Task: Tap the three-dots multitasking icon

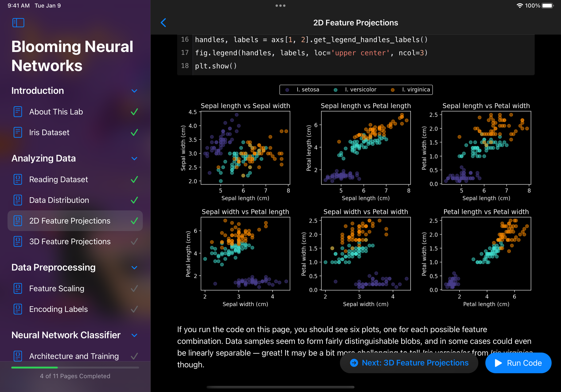Action: pos(280,6)
